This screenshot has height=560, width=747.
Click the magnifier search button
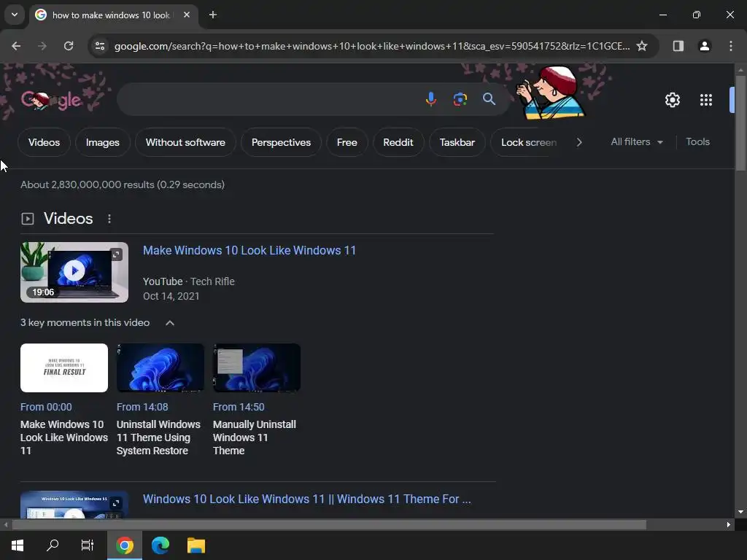click(x=489, y=99)
